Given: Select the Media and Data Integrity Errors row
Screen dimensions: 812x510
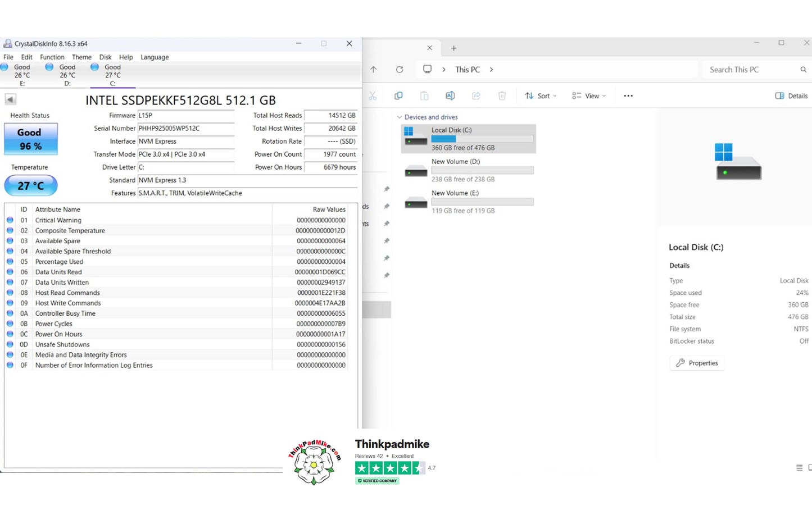Looking at the screenshot, I should 176,355.
